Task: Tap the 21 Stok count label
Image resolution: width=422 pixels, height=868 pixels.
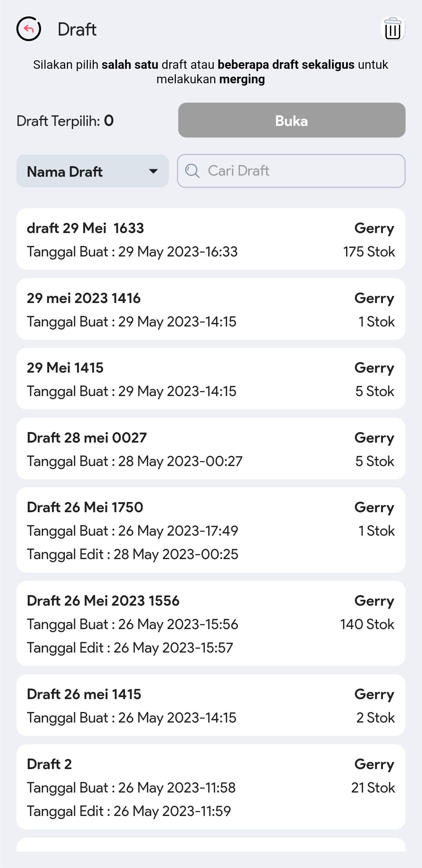Action: (x=373, y=788)
